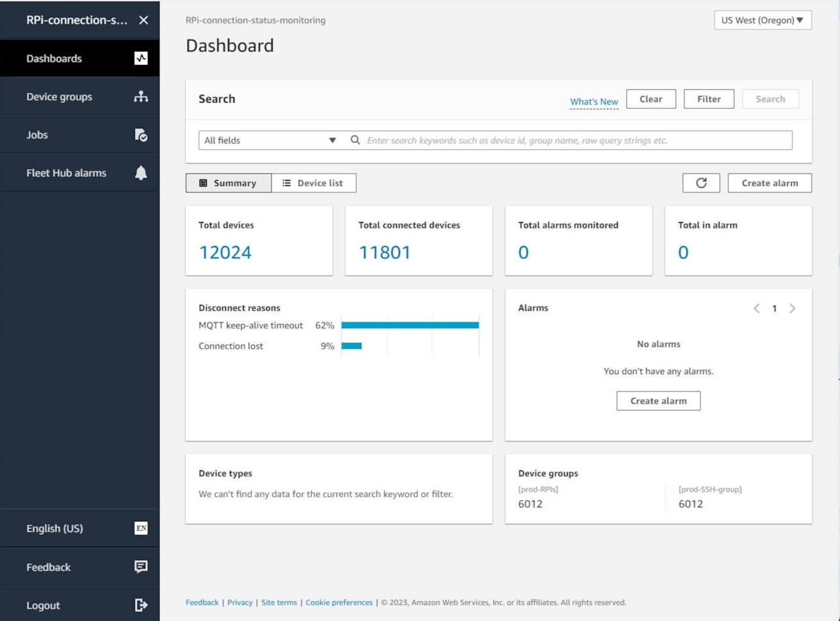Click the Dashboards waveform icon in sidebar
Image resolution: width=840 pixels, height=621 pixels.
pos(141,58)
